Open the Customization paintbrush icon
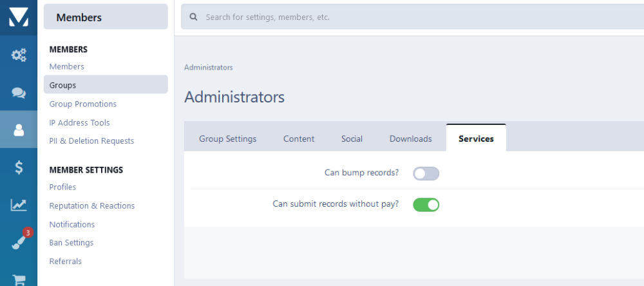The width and height of the screenshot is (644, 286). pos(19,243)
